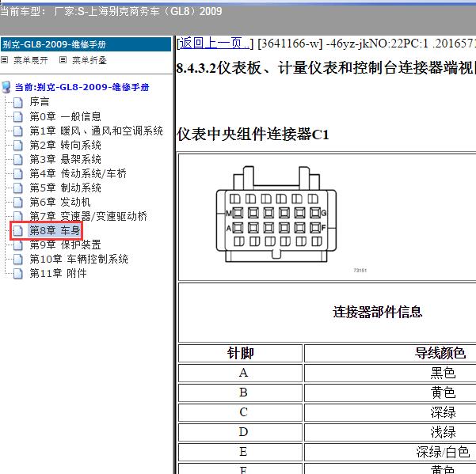476x474 pixels.
Task: Select 第3章 悬架系统
Action: [x=65, y=159]
